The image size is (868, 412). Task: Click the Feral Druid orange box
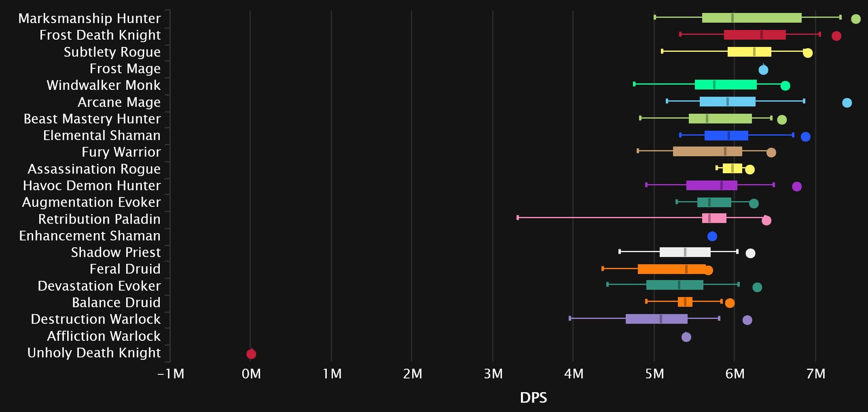672,269
